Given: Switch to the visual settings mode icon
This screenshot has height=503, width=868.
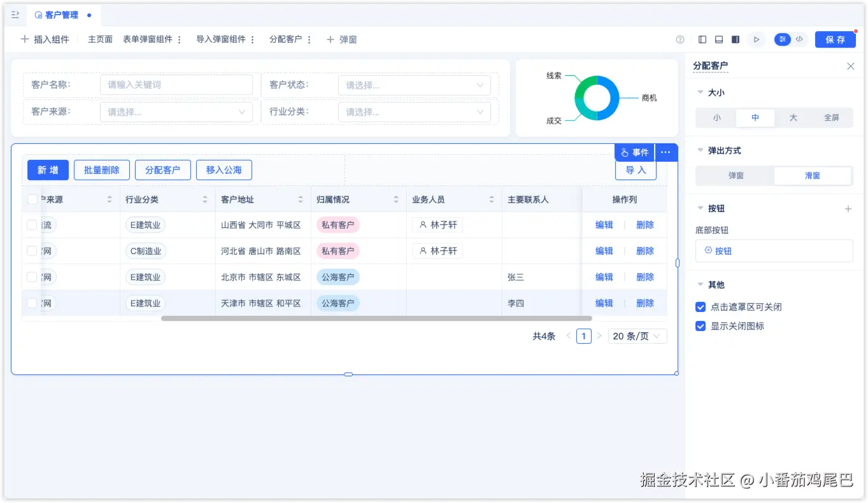Looking at the screenshot, I should 783,39.
